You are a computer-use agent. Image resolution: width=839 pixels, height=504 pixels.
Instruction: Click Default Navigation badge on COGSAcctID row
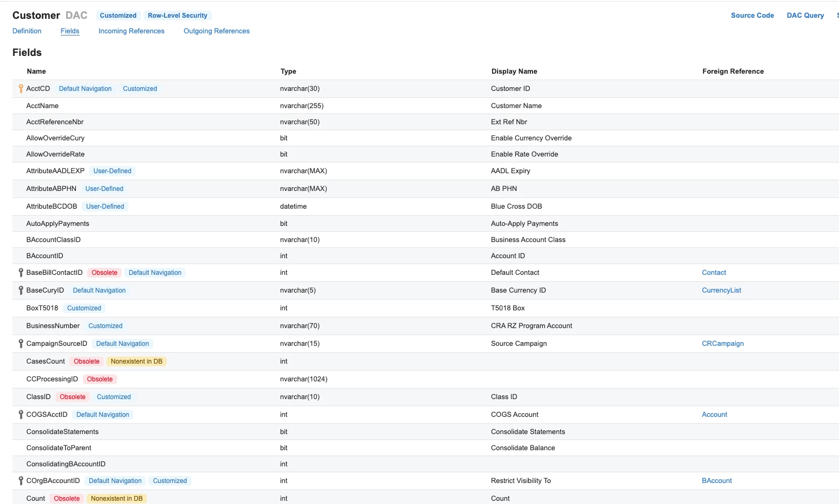pyautogui.click(x=103, y=415)
